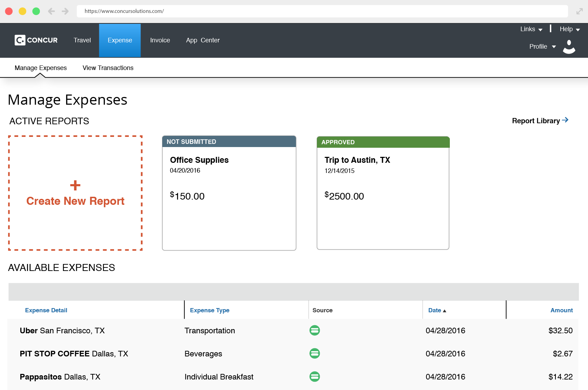Viewport: 588px width, 390px height.
Task: Open the Help dropdown
Action: tap(569, 29)
